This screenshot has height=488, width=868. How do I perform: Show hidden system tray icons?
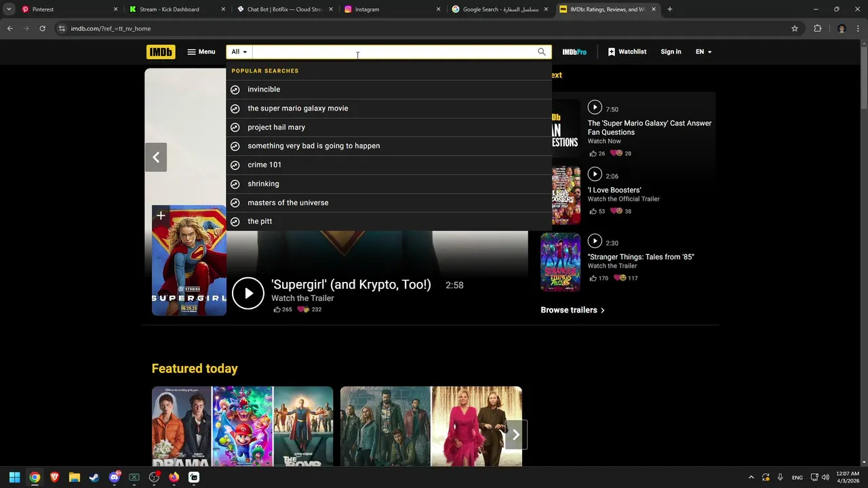(x=751, y=477)
